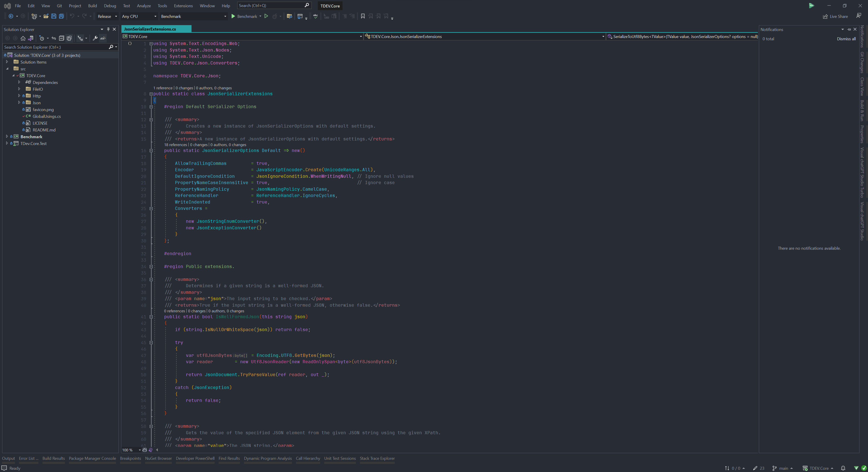This screenshot has width=868, height=472.
Task: Click the Find in Files folder icon
Action: [x=289, y=16]
